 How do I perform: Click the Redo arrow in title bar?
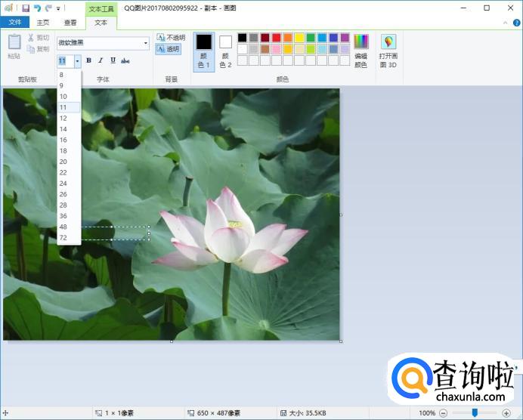click(x=48, y=8)
